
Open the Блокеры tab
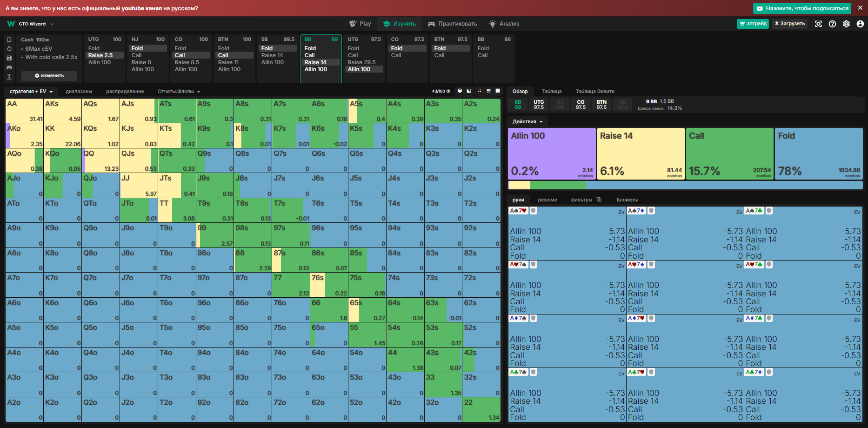pos(627,200)
